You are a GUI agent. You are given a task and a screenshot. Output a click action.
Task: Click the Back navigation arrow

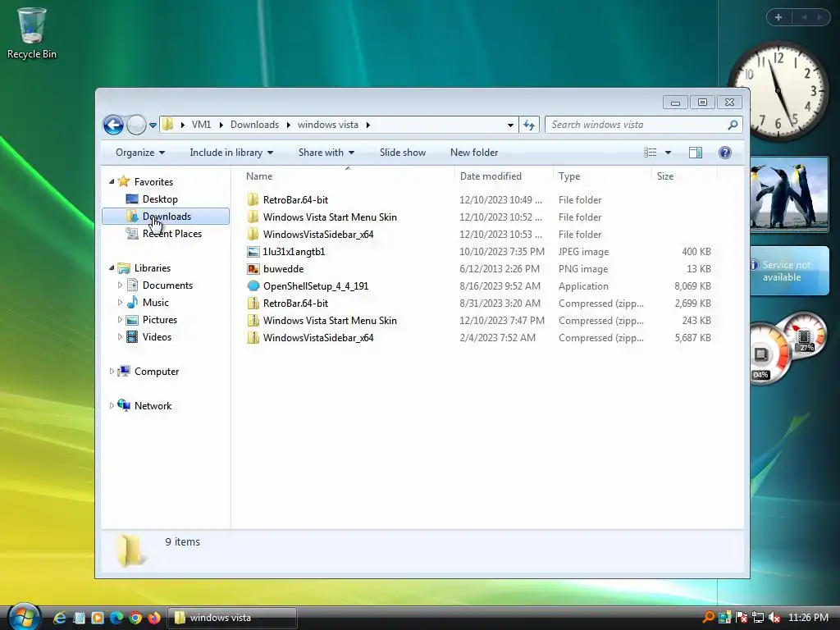point(113,125)
